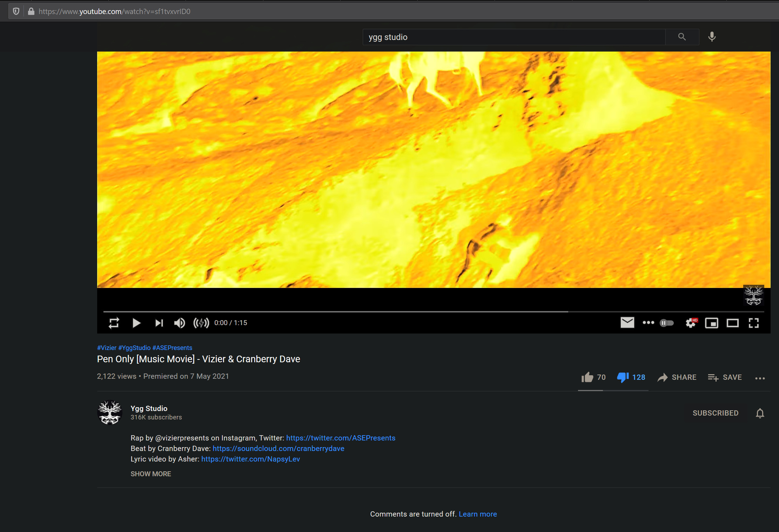Click the #Vizier hashtag
Viewport: 779px width, 532px height.
coord(107,348)
